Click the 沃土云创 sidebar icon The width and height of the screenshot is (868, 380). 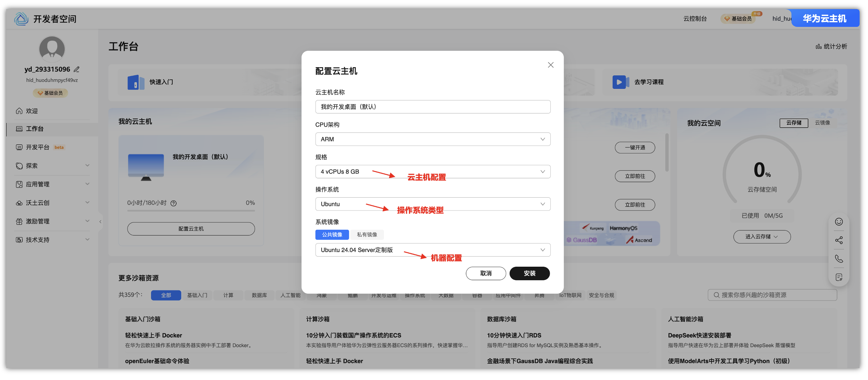pyautogui.click(x=19, y=203)
